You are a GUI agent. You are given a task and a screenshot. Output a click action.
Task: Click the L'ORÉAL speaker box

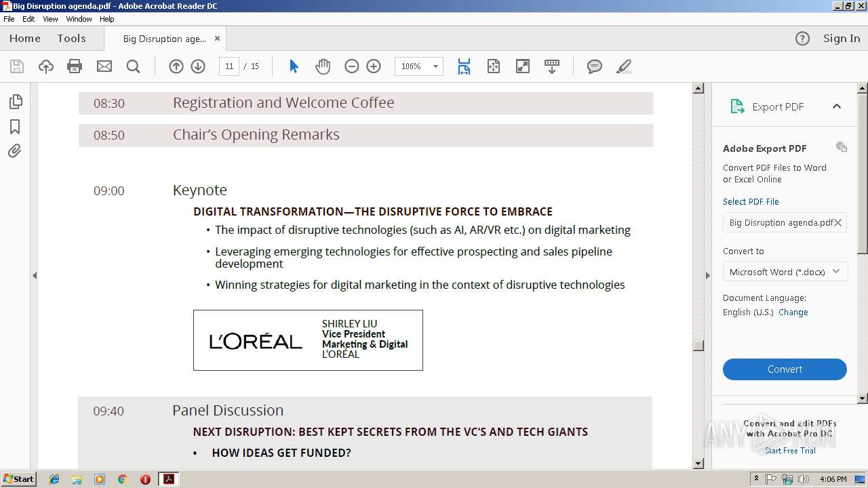click(x=308, y=340)
